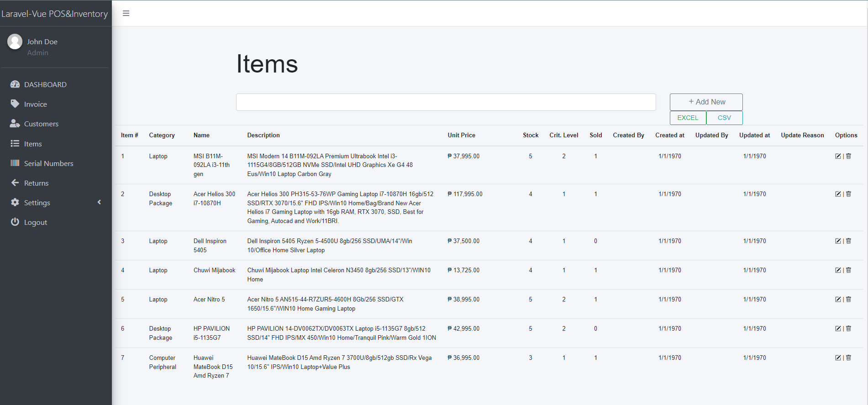Delete the Acer Helios 300 item
Image resolution: width=868 pixels, height=405 pixels.
click(x=848, y=194)
